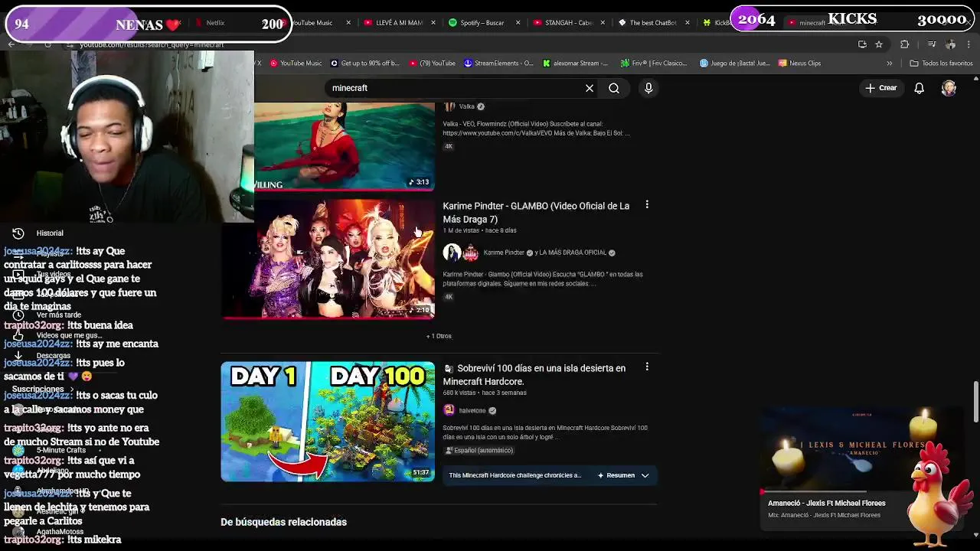The image size is (980, 551).
Task: Open YouTube notifications bell
Action: (919, 88)
